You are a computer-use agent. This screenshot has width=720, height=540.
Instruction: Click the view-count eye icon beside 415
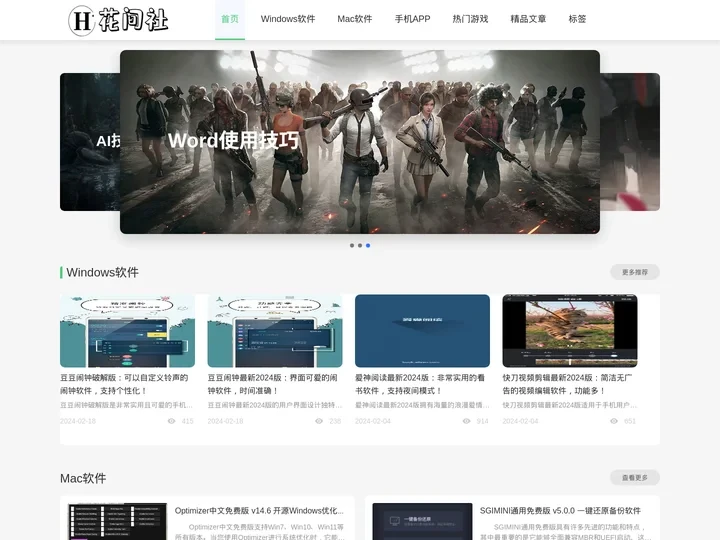click(x=171, y=421)
